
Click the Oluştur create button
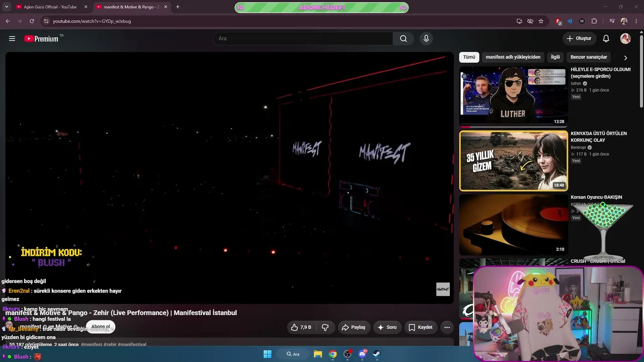pos(579,39)
